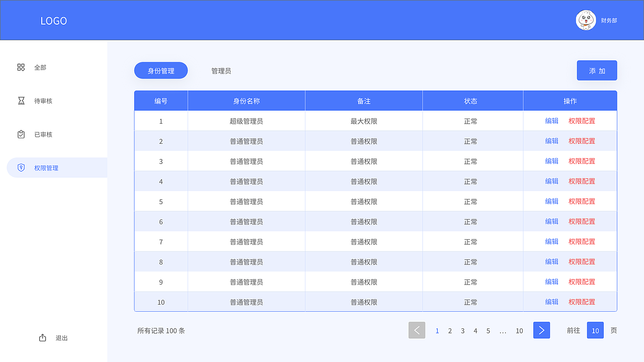Open the clipboard icon next to 已审核
This screenshot has height=362, width=644.
click(x=21, y=134)
